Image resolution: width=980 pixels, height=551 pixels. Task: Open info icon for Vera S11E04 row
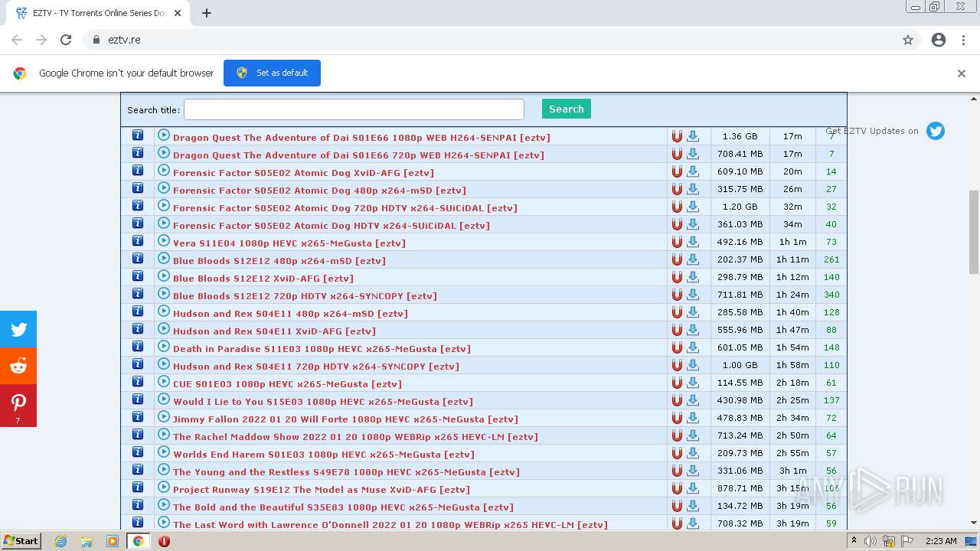(138, 241)
